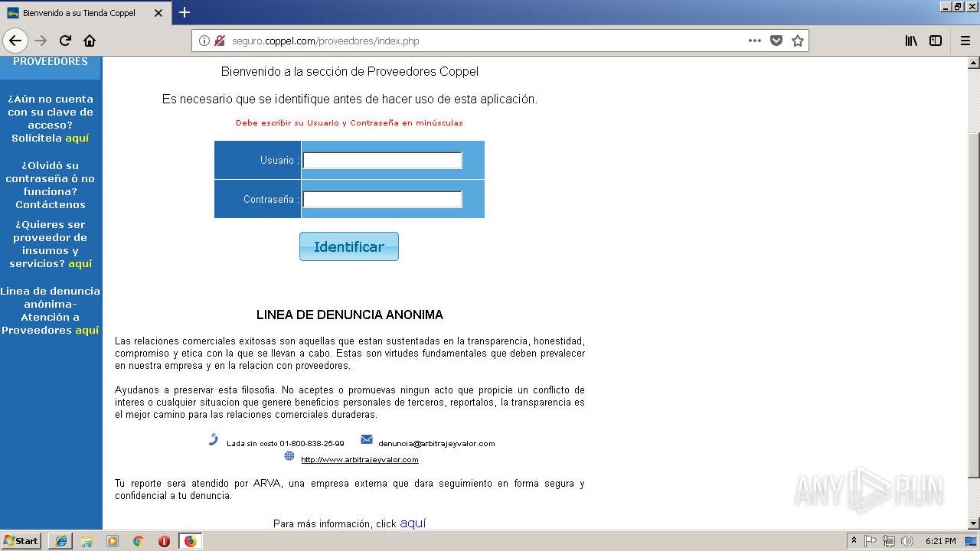Click the telephone icon beside Lada sin costo
The height and width of the screenshot is (551, 980).
point(214,439)
